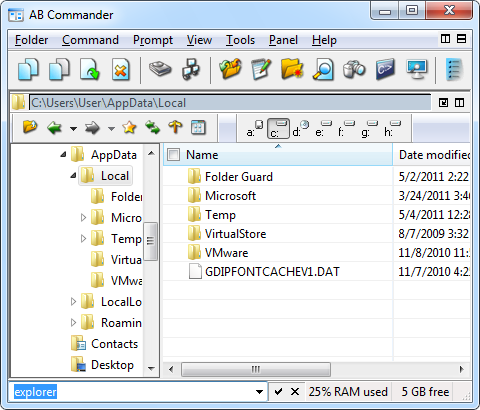Run the command with the checkmark button
480x410 pixels.
click(278, 392)
